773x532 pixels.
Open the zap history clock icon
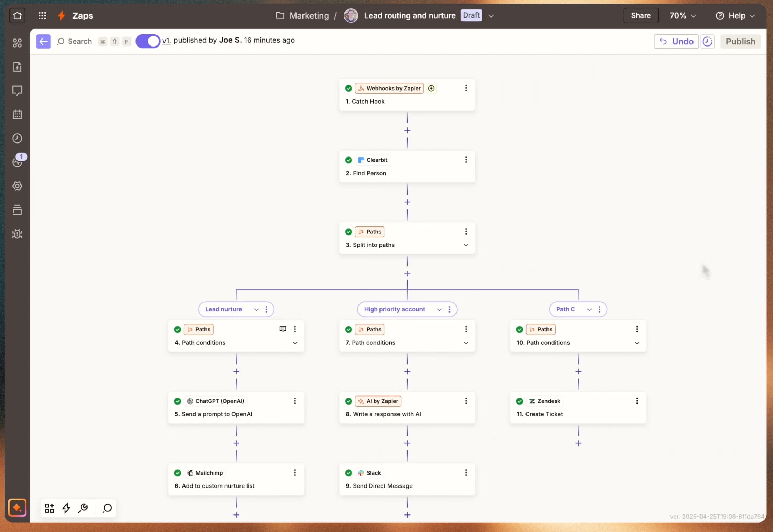pos(17,138)
